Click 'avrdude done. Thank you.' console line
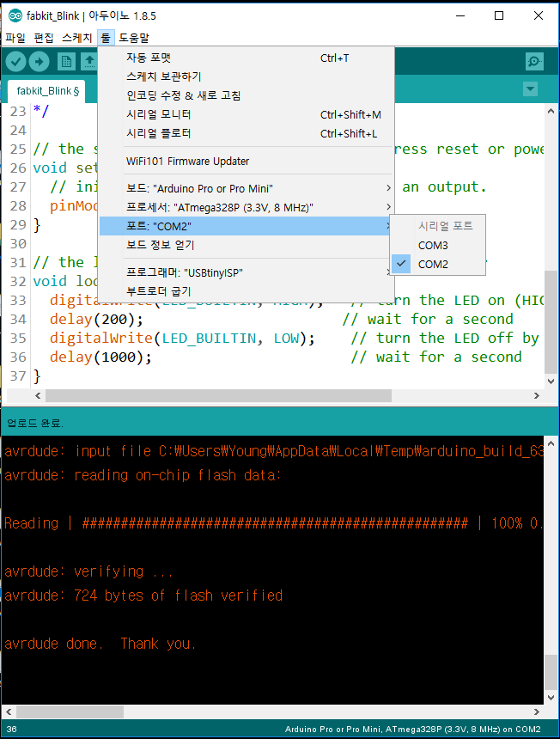The width and height of the screenshot is (560, 739). tap(100, 644)
